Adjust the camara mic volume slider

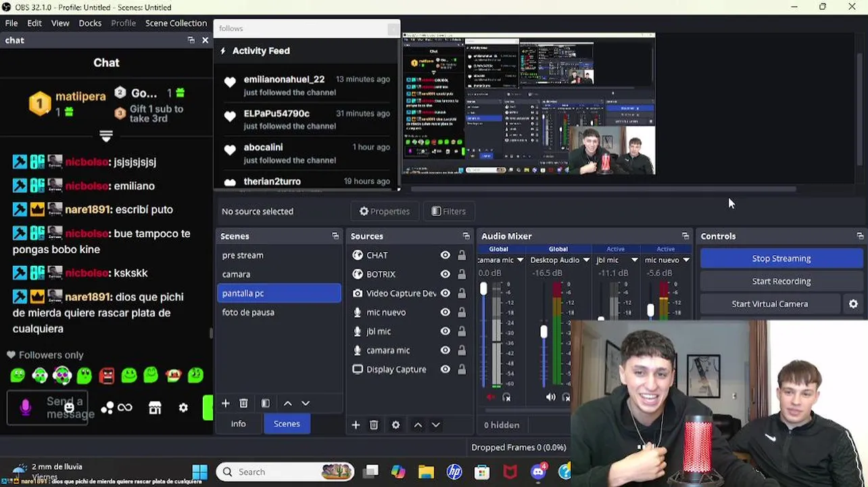coord(483,290)
